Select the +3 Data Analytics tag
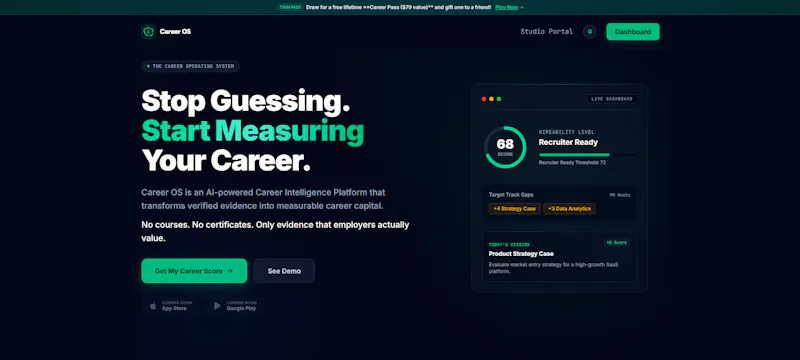Screen dimensions: 800x360 [569, 209]
